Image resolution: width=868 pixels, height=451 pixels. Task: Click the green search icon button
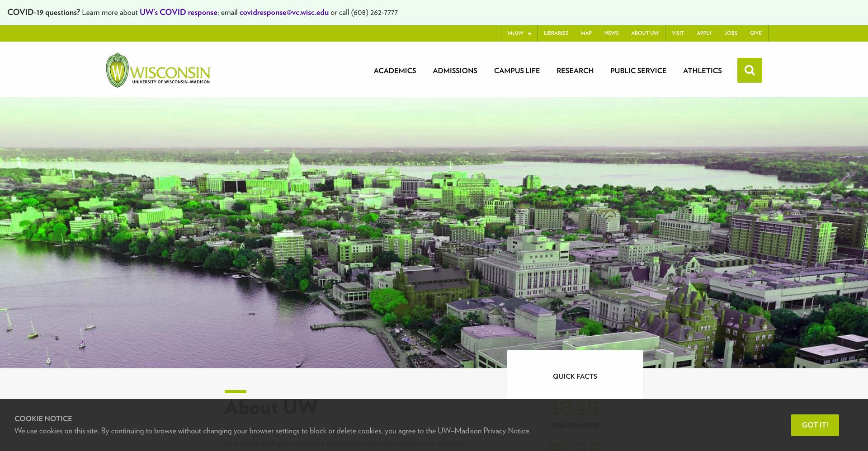coord(750,70)
